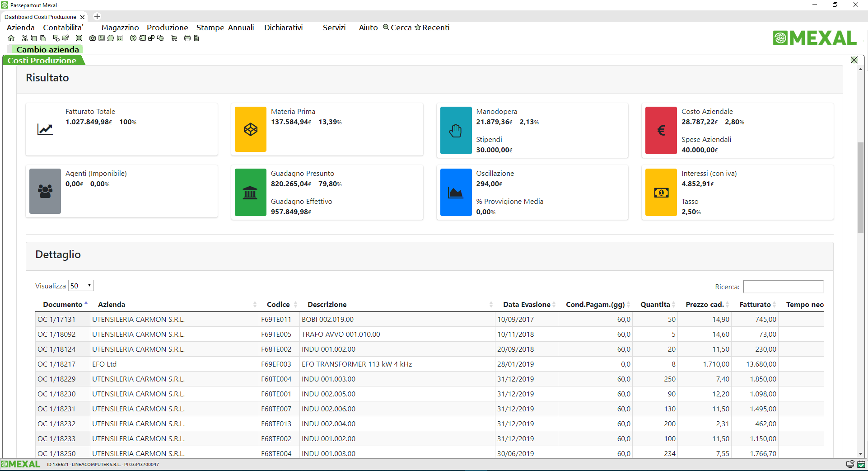This screenshot has height=471, width=868.
Task: Sort table by Data Evasione arrows
Action: (x=554, y=305)
